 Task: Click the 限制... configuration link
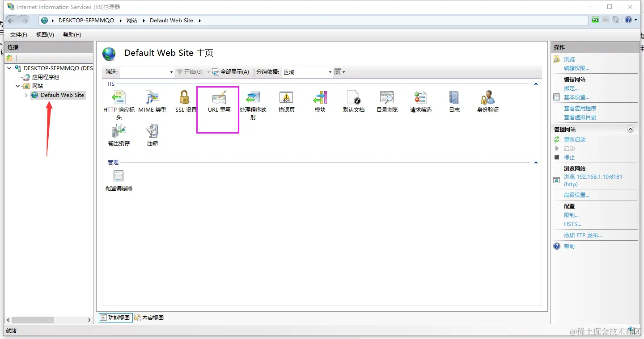571,215
